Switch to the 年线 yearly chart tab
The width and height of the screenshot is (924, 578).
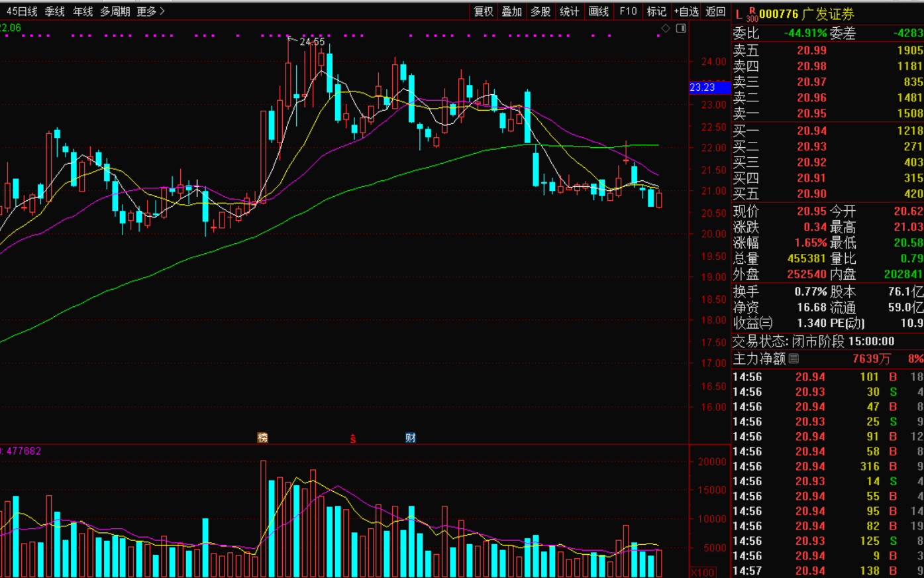(x=83, y=11)
